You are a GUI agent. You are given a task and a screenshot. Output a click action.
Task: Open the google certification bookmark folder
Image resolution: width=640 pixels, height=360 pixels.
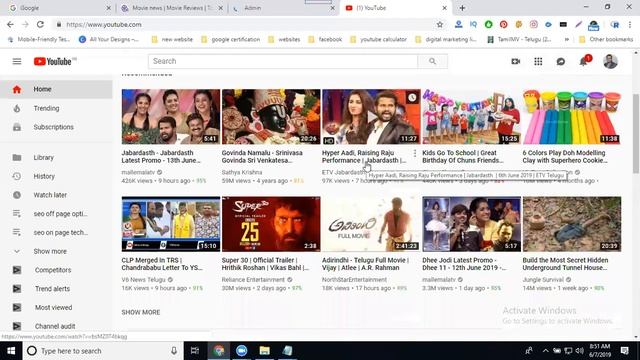click(231, 40)
